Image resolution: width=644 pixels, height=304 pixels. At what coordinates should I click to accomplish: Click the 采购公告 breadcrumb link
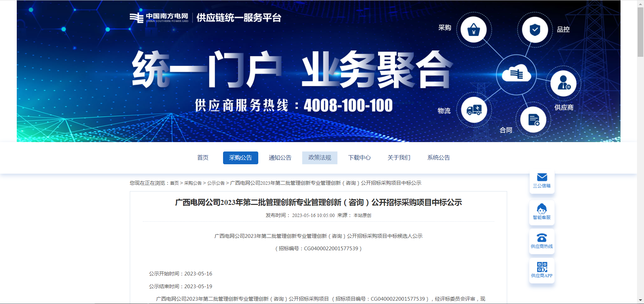tap(193, 183)
